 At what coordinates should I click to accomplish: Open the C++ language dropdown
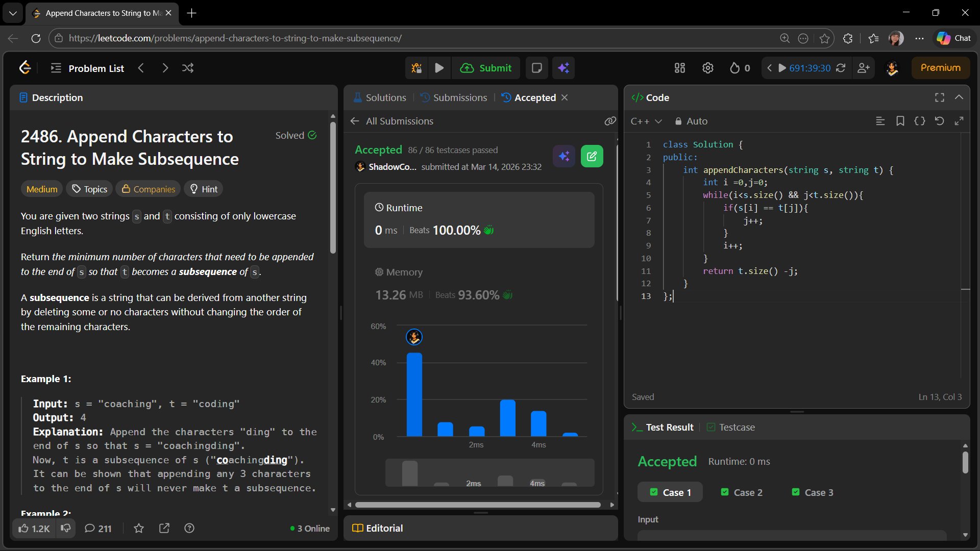pos(646,121)
